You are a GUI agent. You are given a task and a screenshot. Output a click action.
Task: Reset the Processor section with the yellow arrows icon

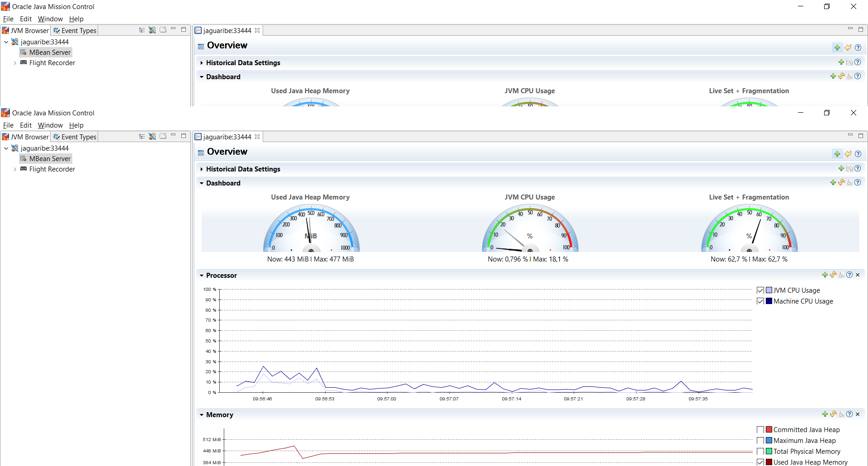click(x=833, y=275)
